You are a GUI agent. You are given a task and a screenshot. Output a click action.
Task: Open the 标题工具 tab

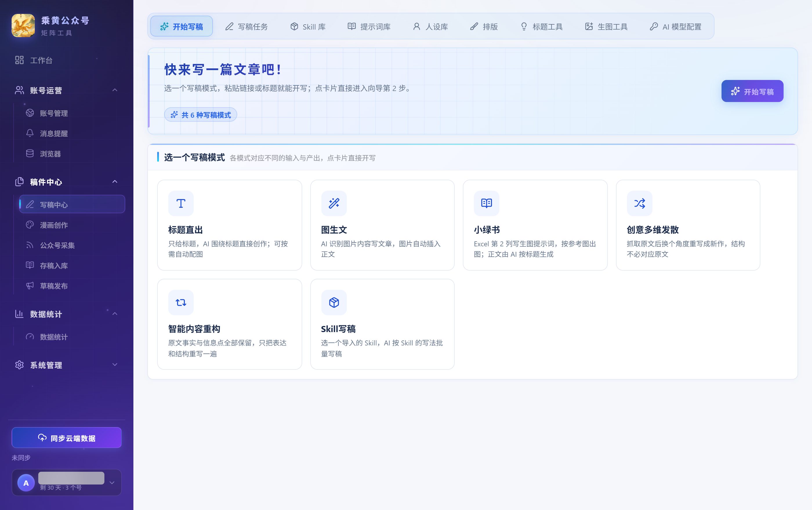point(541,26)
